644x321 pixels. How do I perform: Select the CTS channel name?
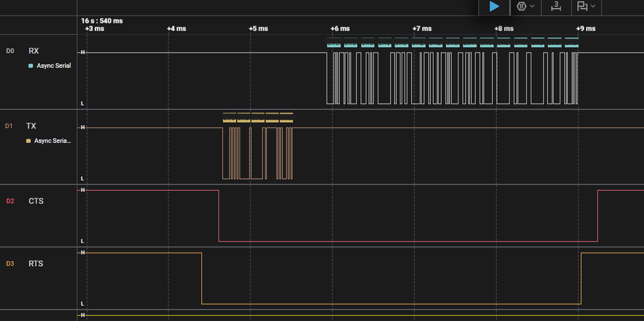(x=36, y=201)
